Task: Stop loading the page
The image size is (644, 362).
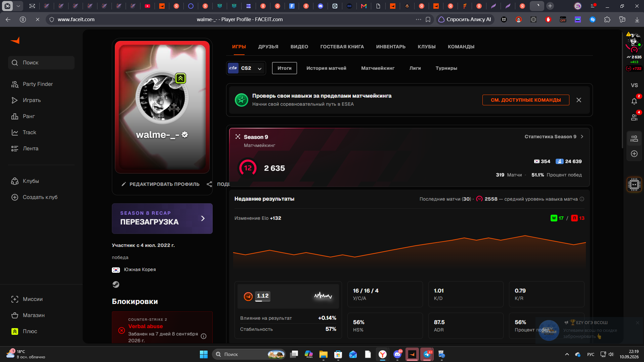Action: click(x=38, y=19)
